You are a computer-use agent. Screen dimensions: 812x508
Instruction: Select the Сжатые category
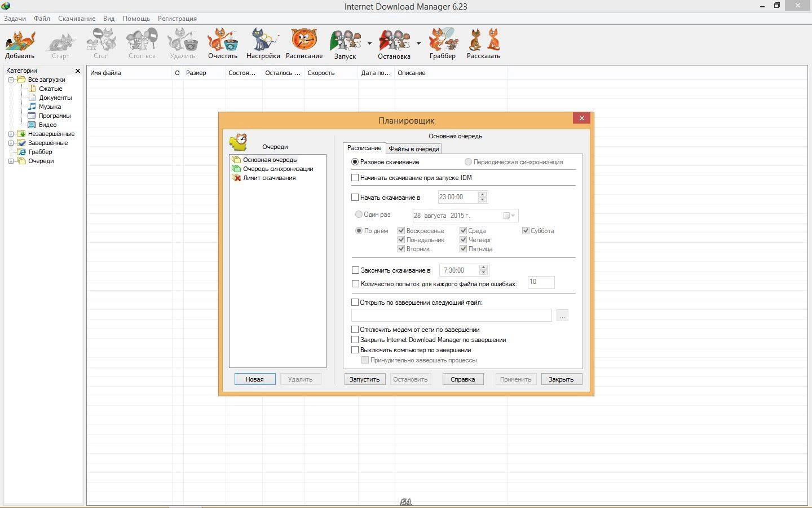[50, 89]
